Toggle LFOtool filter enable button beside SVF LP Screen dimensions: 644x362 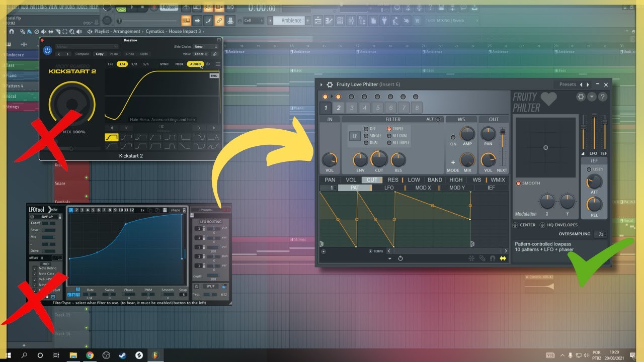pos(32,217)
